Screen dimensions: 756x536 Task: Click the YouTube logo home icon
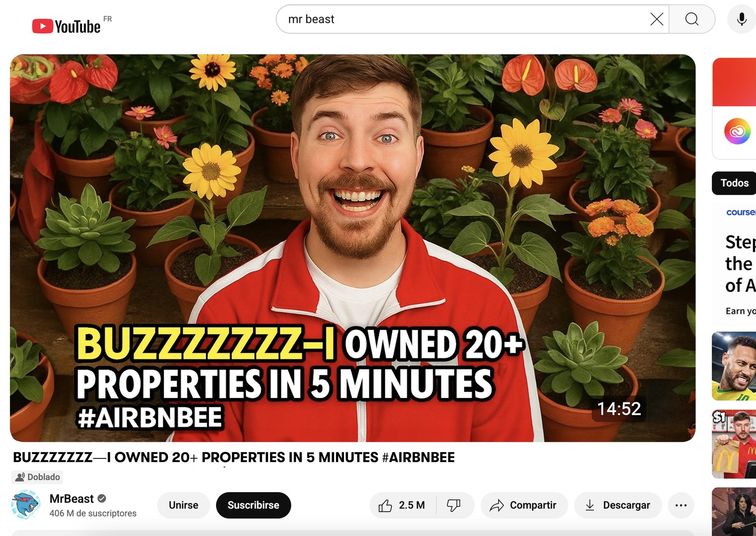[x=66, y=26]
